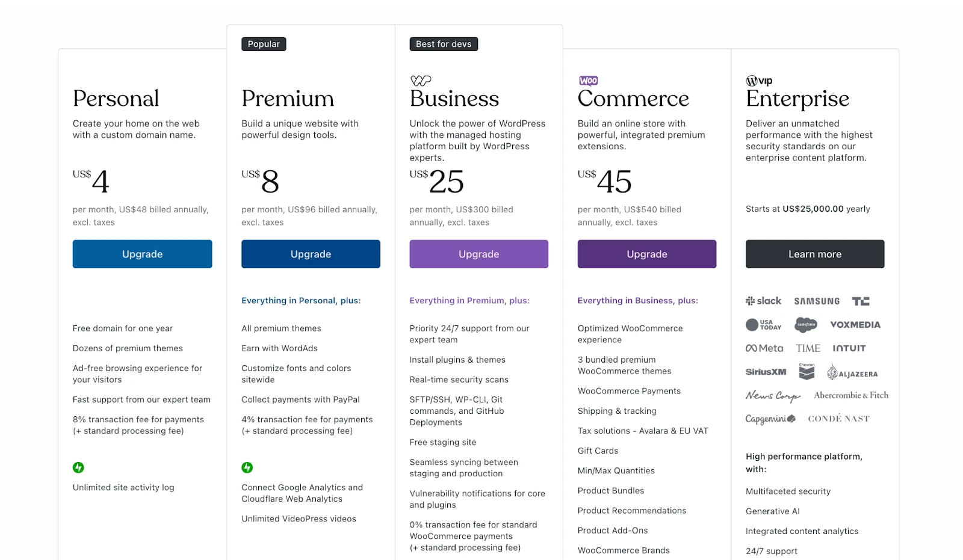
Task: Click the Woo logo above Commerce
Action: click(588, 81)
